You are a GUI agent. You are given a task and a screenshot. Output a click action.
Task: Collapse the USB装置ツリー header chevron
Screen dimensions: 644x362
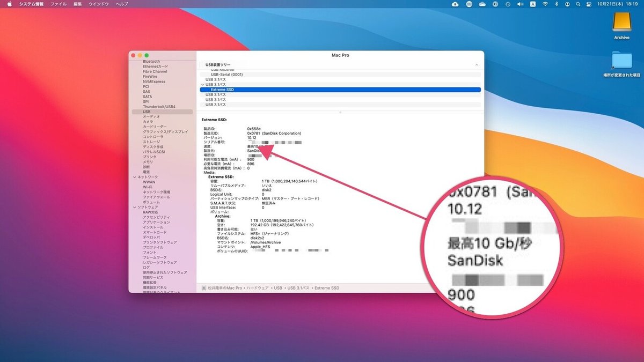pyautogui.click(x=477, y=64)
